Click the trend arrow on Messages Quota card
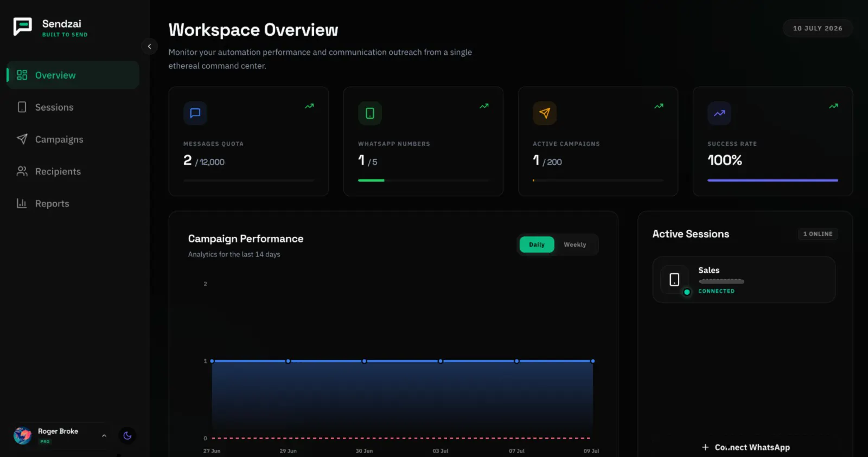Screen dimensions: 868x457 (x=309, y=106)
